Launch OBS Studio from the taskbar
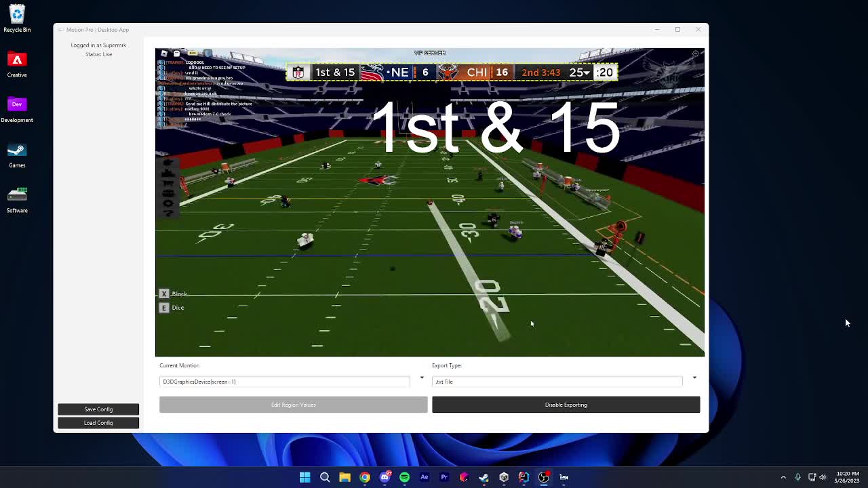 click(544, 477)
